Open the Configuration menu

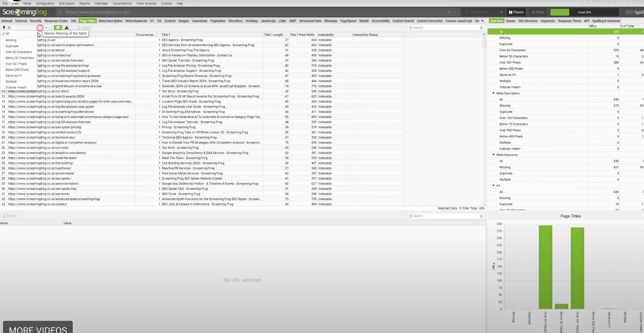pyautogui.click(x=45, y=4)
